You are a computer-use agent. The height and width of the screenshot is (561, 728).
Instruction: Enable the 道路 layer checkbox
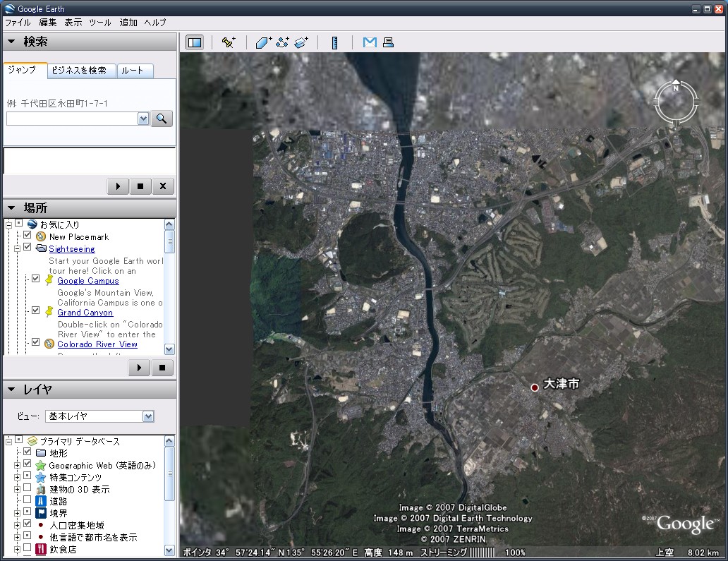[28, 500]
